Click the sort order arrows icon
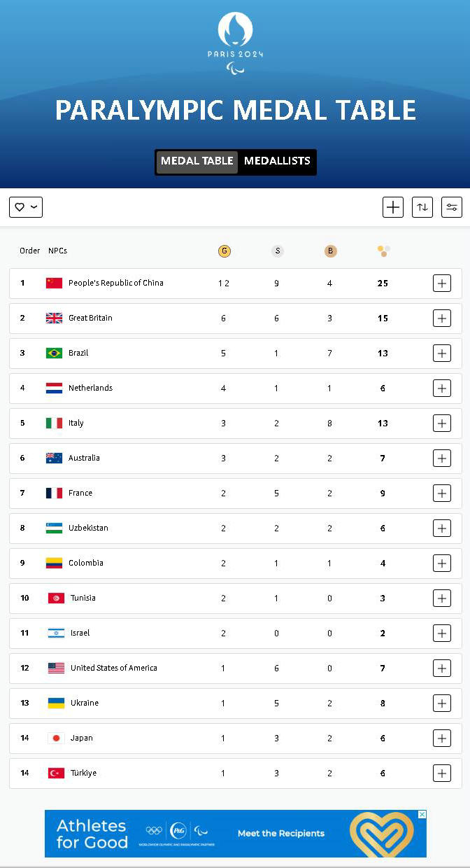The height and width of the screenshot is (868, 470). click(422, 207)
